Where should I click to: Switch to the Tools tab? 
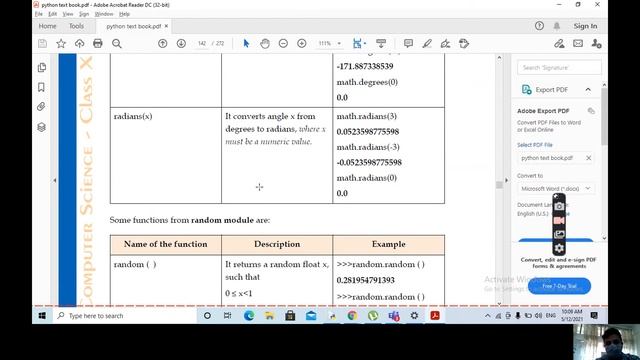tap(76, 26)
